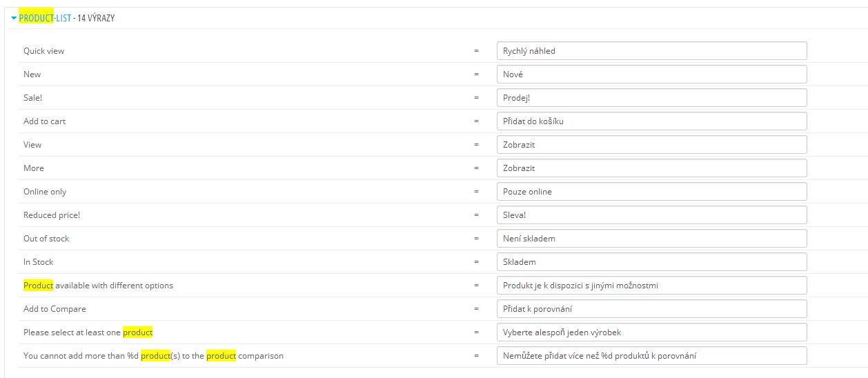The width and height of the screenshot is (868, 378).
Task: Click the 'Pouze online' translation field
Action: click(651, 192)
